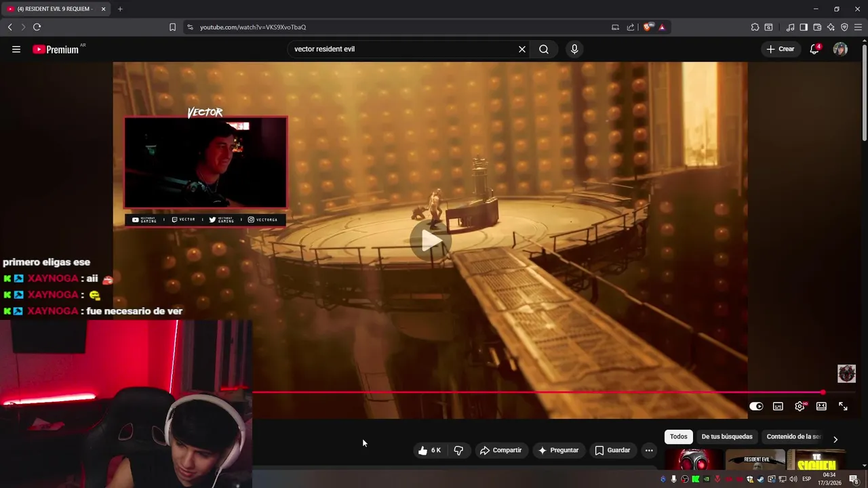
Task: Open Brave Shields lion icon
Action: [x=648, y=27]
